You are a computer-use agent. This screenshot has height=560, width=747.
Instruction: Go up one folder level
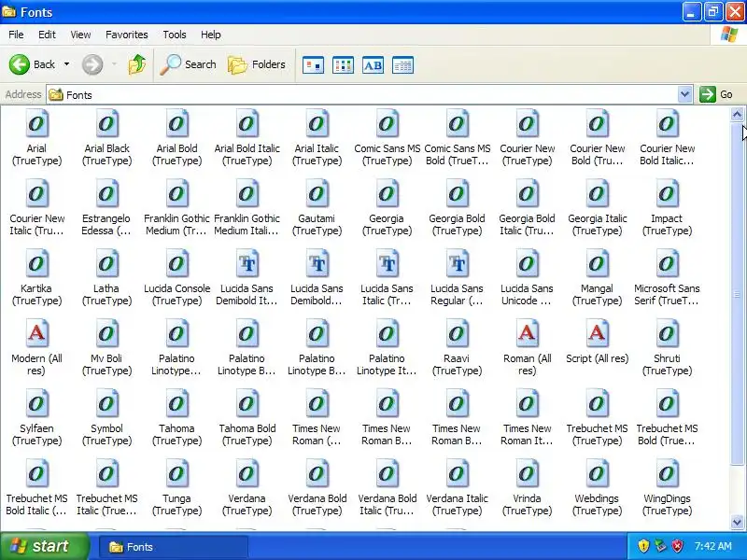[x=137, y=64]
